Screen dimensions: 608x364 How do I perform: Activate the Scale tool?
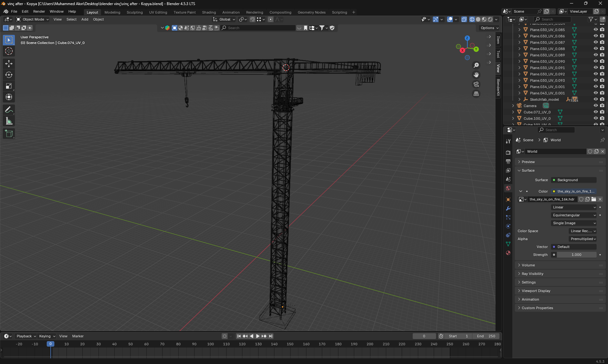point(9,86)
